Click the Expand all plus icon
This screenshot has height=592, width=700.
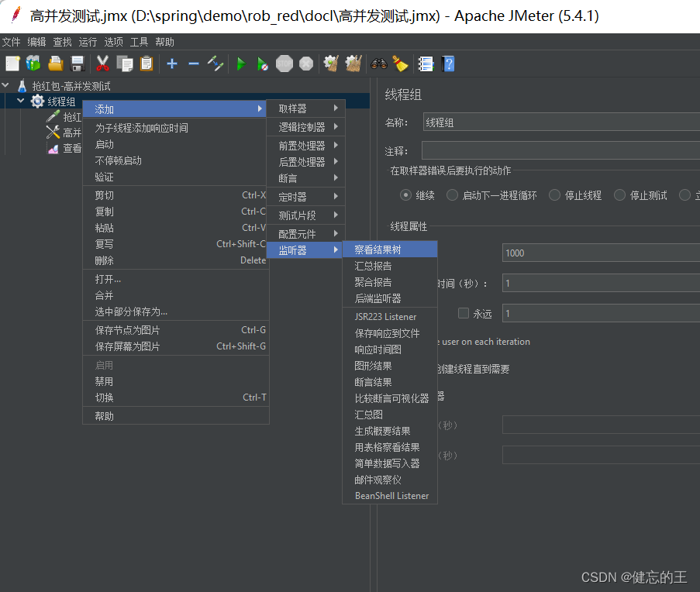coord(172,64)
